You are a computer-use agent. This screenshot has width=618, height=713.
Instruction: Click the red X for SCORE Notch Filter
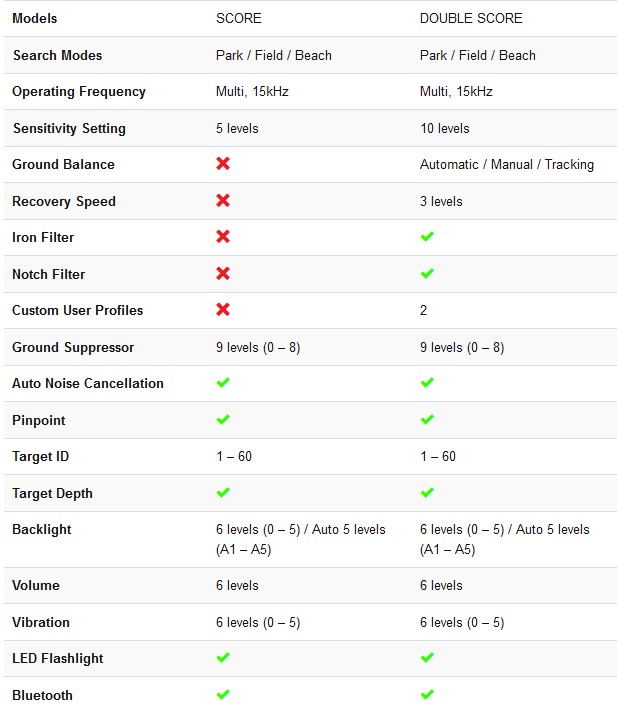(223, 274)
